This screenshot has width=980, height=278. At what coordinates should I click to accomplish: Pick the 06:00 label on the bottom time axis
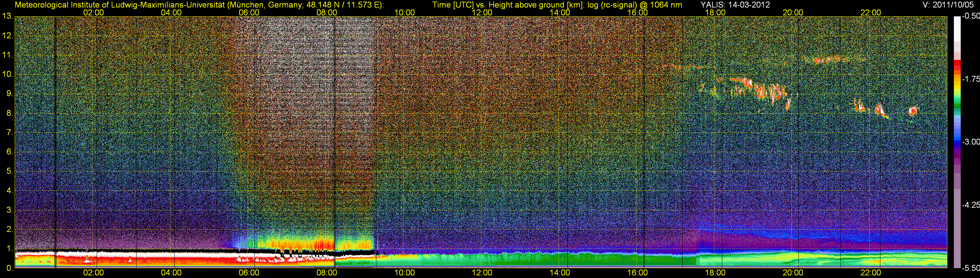249,273
